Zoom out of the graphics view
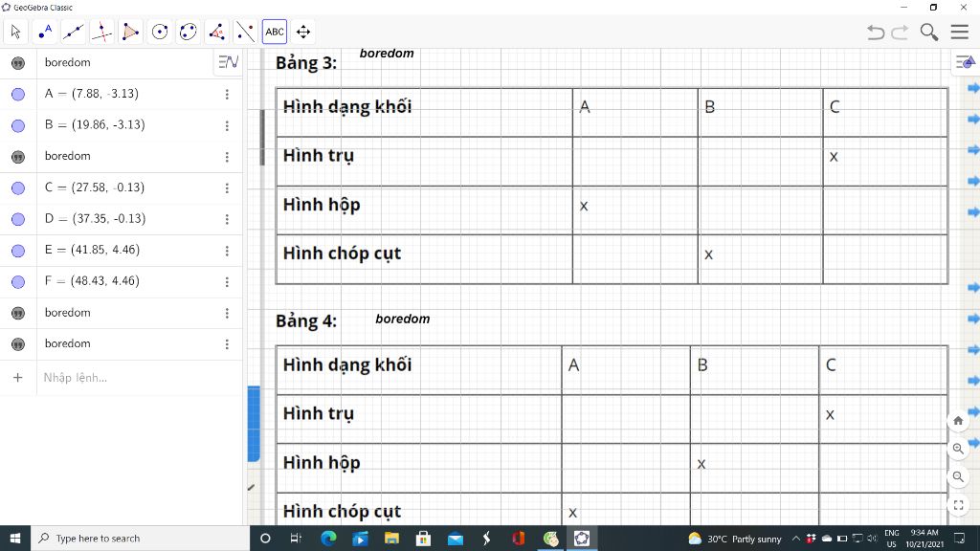 click(x=958, y=476)
